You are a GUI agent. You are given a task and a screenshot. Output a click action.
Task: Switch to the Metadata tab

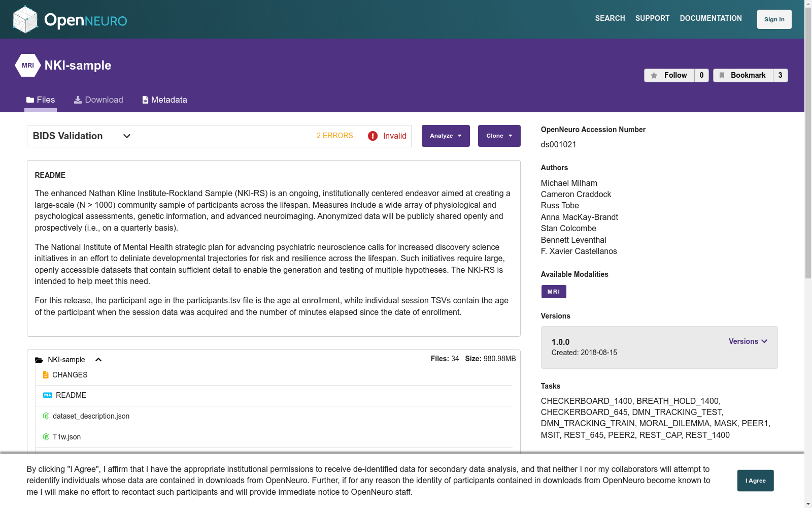pyautogui.click(x=164, y=100)
